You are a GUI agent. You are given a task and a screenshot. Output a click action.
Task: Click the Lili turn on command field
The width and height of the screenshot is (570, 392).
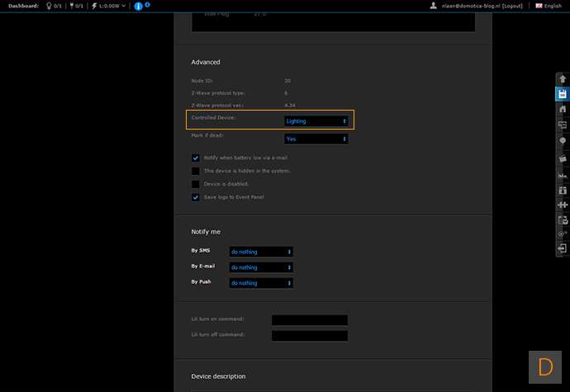click(x=309, y=320)
